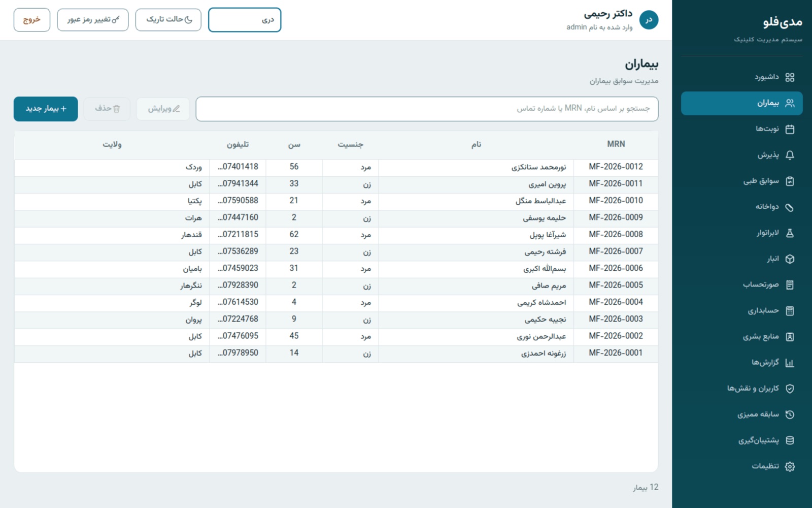The height and width of the screenshot is (508, 812).
Task: Sort by the MRN column header
Action: [x=616, y=144]
